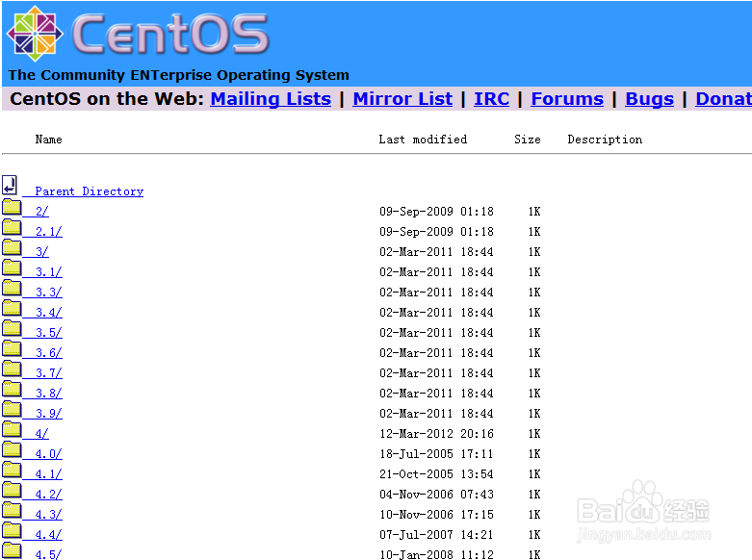
Task: Click the CentOS logo icon
Action: (x=35, y=34)
